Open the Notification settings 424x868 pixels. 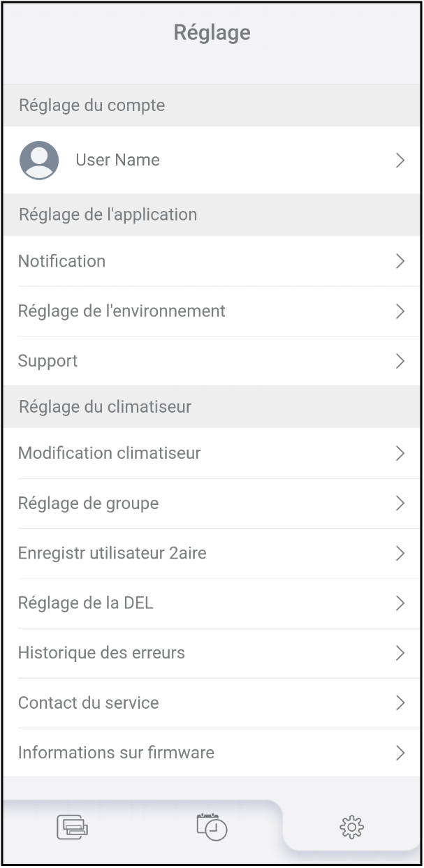point(62,261)
